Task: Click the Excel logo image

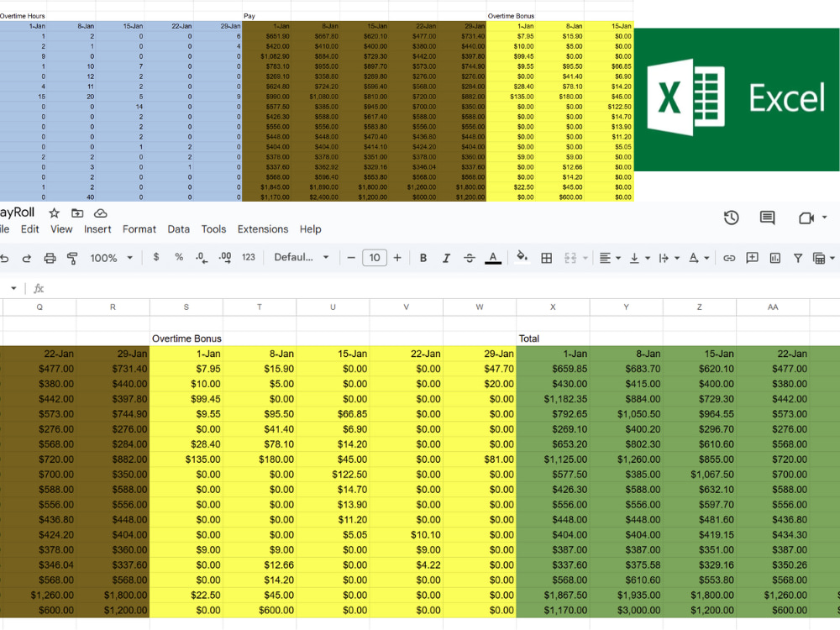Action: point(737,100)
